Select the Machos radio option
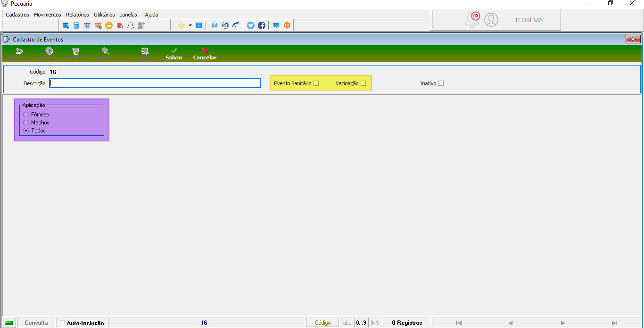This screenshot has width=644, height=328. point(26,123)
